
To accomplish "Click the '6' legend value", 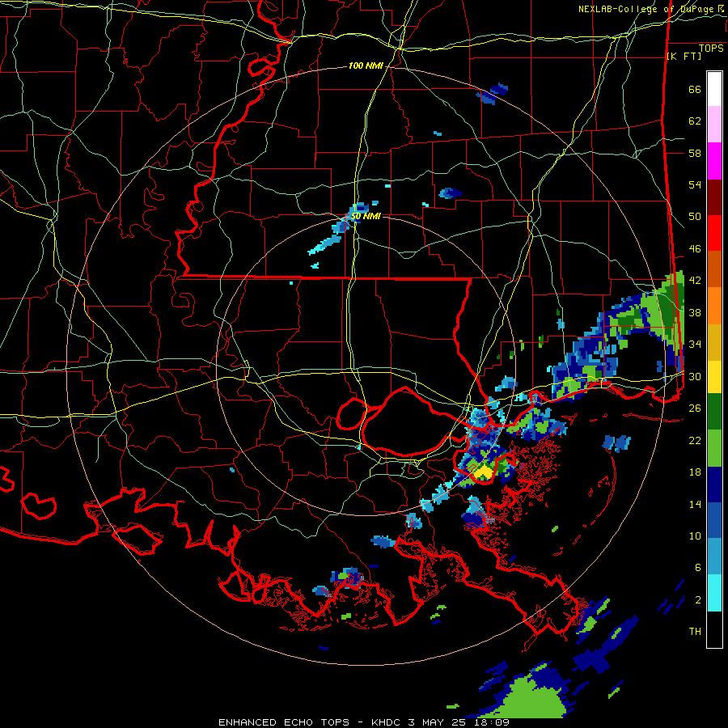I will 697,567.
